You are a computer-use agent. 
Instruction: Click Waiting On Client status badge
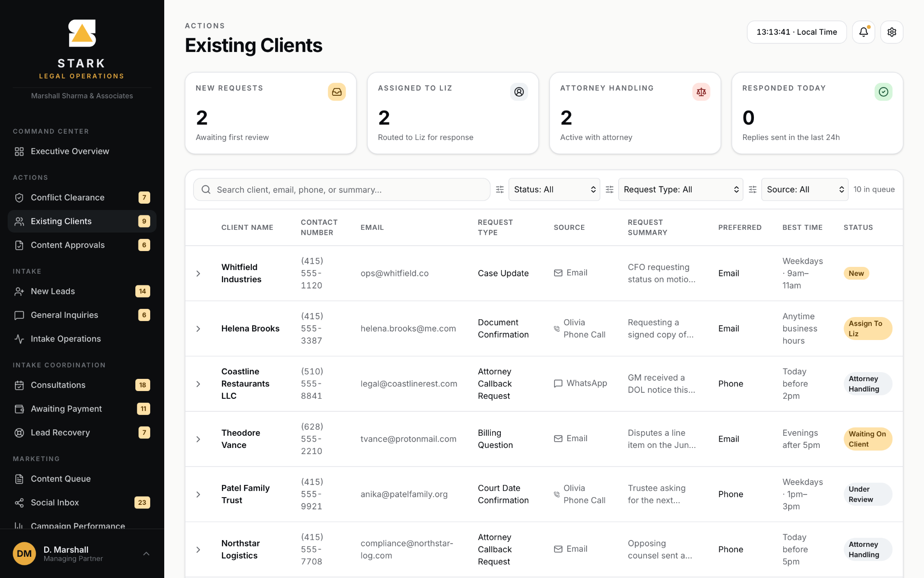pyautogui.click(x=868, y=439)
